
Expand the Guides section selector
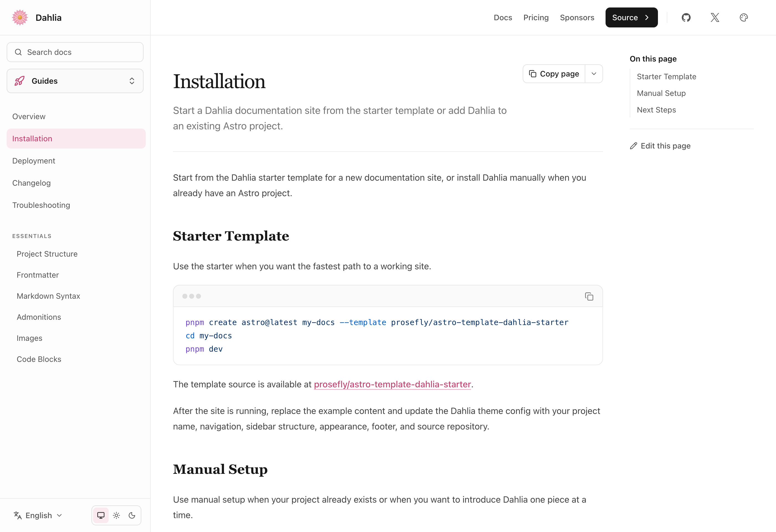point(75,81)
